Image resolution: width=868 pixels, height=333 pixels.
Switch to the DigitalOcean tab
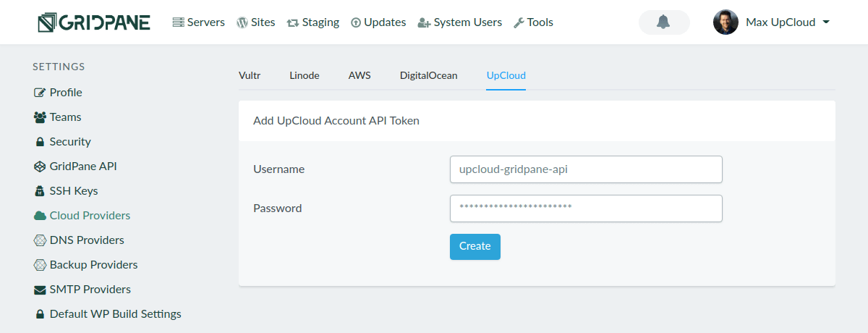tap(428, 75)
